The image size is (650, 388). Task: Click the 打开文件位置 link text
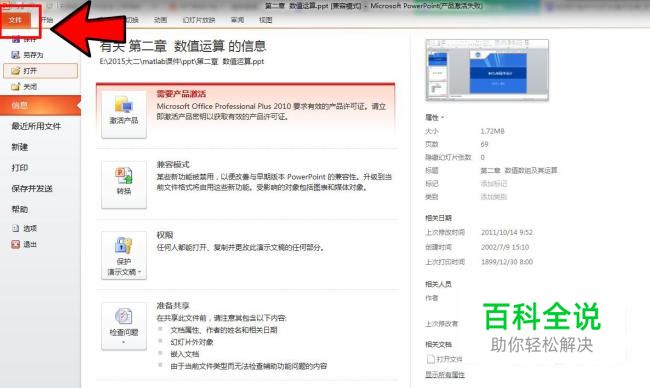tap(449, 359)
